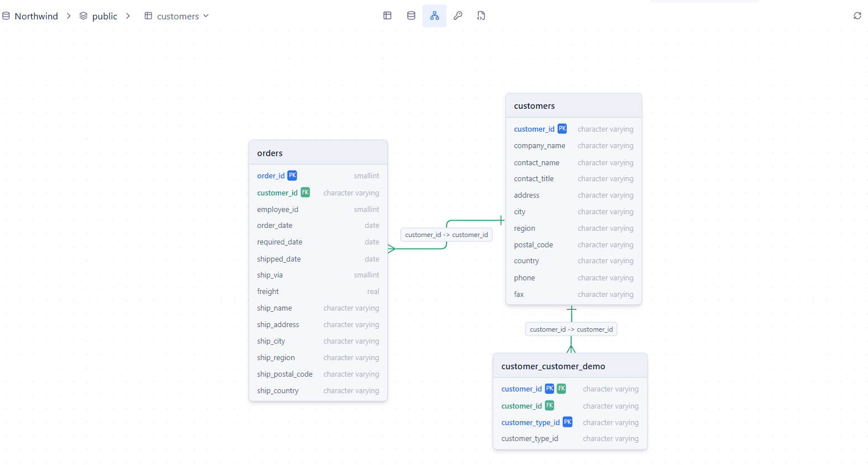
Task: Click the PK badge on customer_type_id
Action: 568,422
